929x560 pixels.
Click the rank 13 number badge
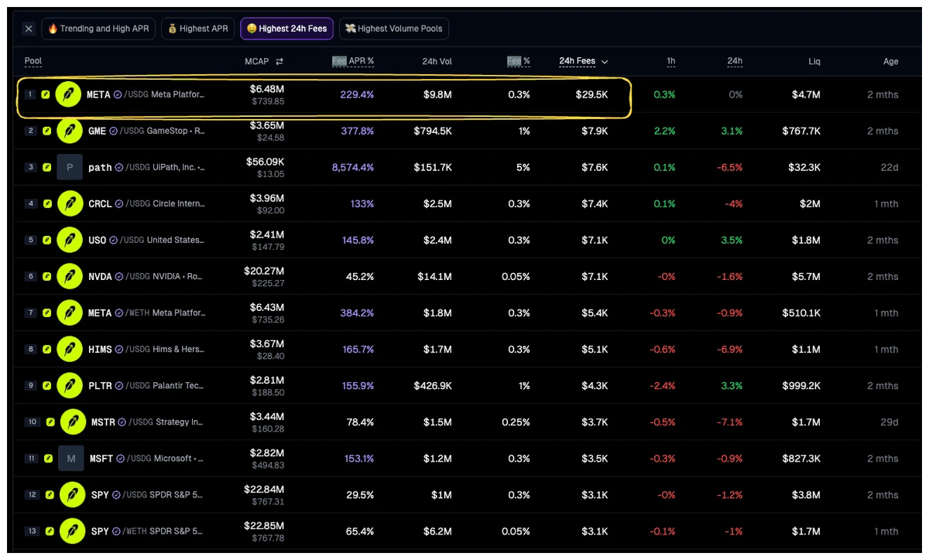point(33,531)
